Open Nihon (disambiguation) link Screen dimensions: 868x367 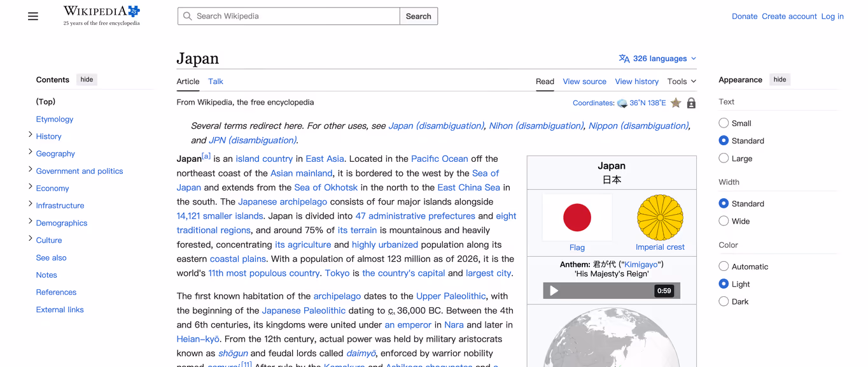536,126
